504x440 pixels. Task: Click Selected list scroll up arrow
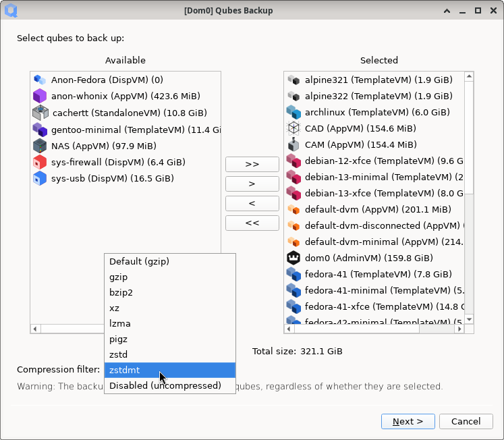470,76
